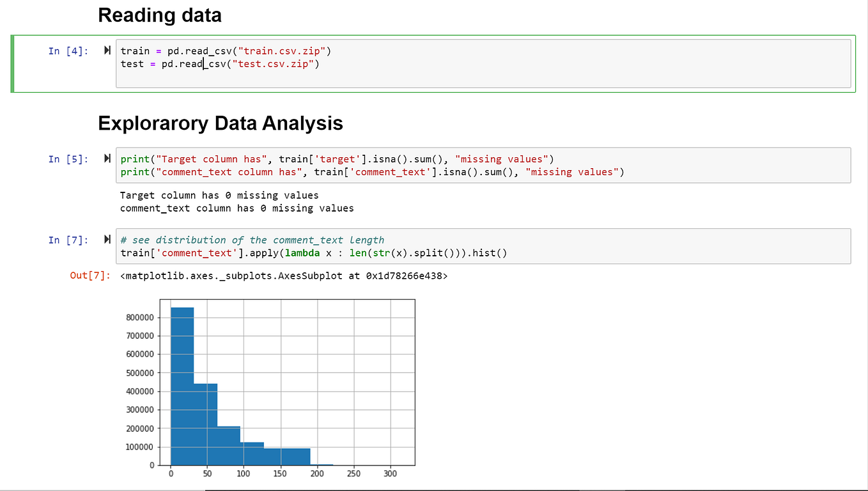
Task: Run cell In [4] using its run icon
Action: (107, 51)
